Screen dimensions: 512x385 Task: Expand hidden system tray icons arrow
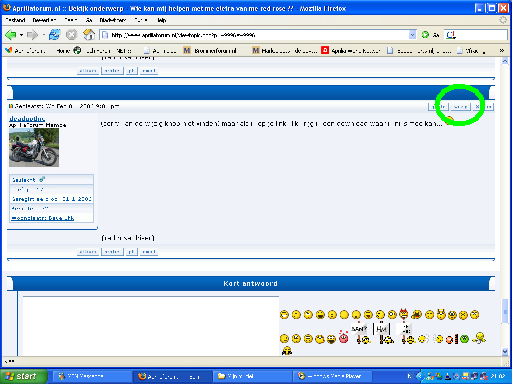(419, 376)
